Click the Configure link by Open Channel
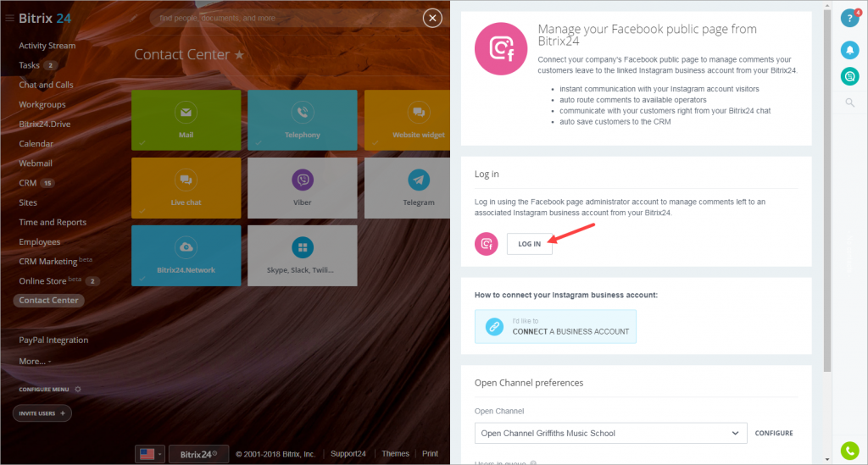This screenshot has width=868, height=465. 774,433
